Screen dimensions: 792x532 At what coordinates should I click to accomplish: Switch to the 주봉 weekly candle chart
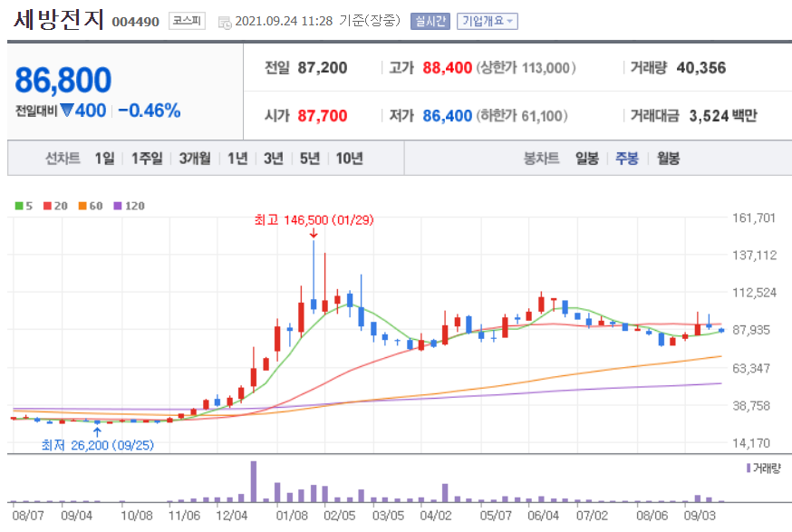pos(627,159)
